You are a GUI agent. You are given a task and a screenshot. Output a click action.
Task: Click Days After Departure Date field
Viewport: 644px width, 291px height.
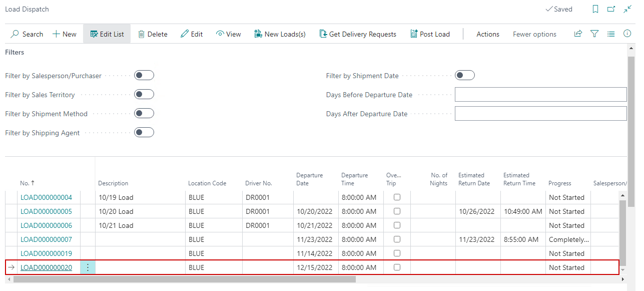540,113
